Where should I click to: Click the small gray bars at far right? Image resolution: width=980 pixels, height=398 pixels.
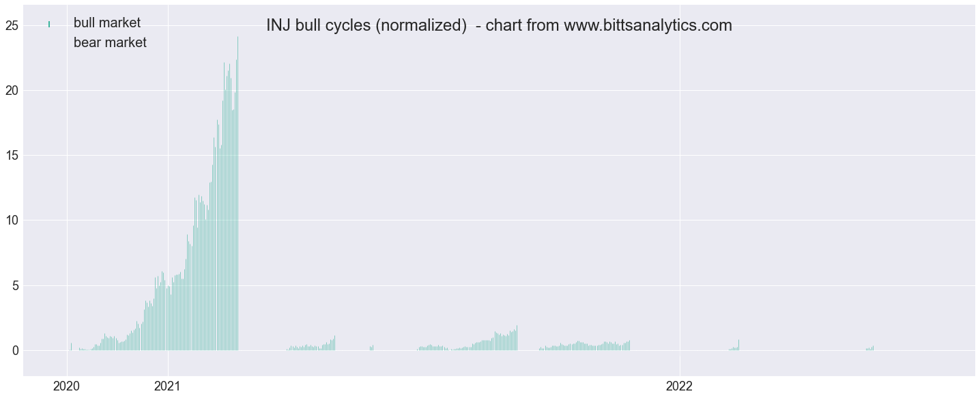(869, 348)
